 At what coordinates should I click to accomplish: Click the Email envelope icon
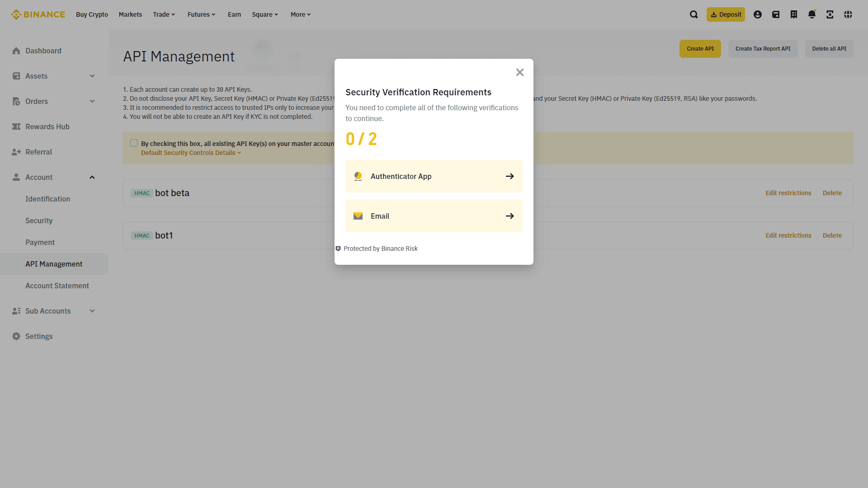click(358, 216)
